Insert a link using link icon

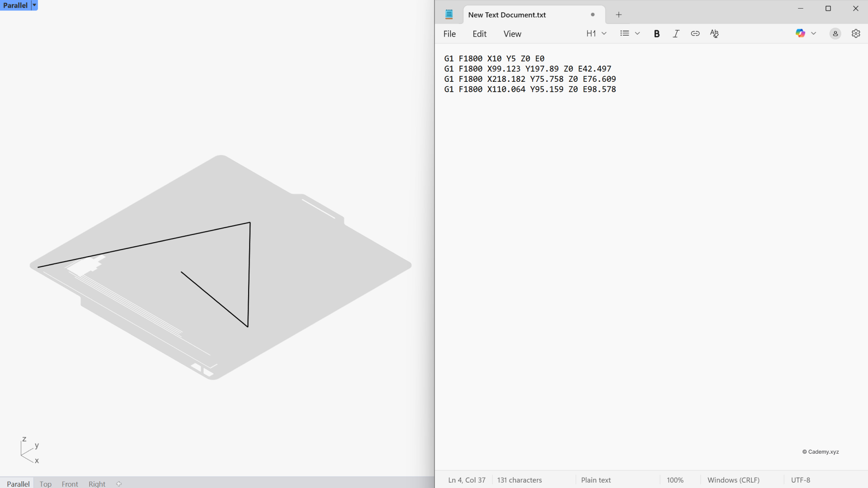[x=695, y=33]
